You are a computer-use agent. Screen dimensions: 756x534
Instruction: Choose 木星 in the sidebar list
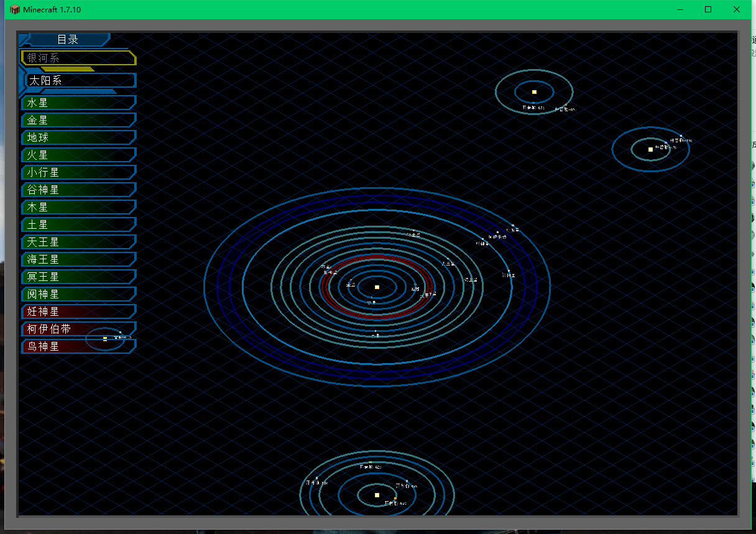(78, 207)
